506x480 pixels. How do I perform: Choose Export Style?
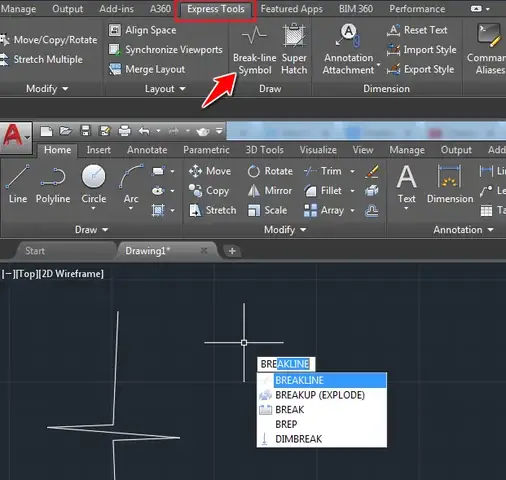(x=421, y=69)
